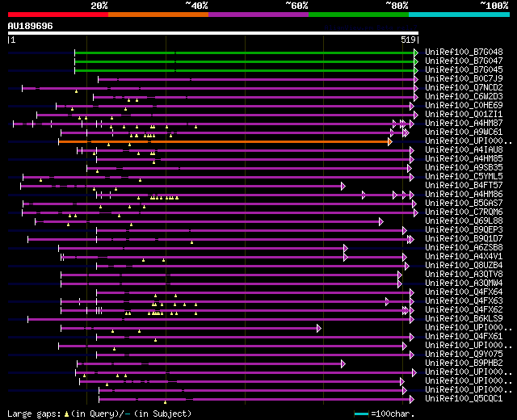This screenshot has height=420, width=517.
Task: Select the UniRef100_Q4FX64 hit name
Action: (464, 292)
